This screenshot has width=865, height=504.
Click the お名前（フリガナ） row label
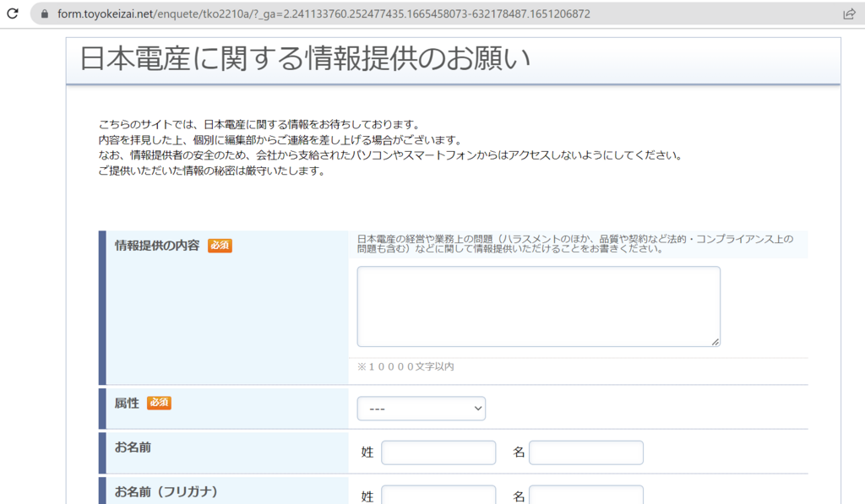(166, 491)
